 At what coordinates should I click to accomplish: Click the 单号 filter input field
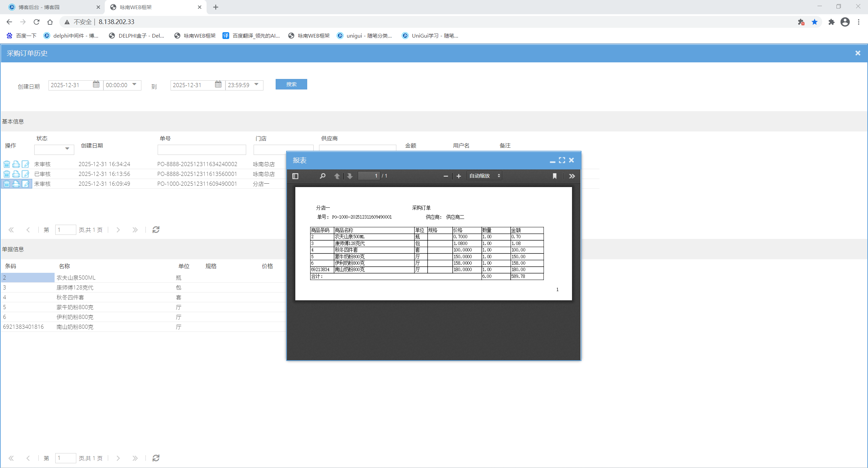(201, 149)
